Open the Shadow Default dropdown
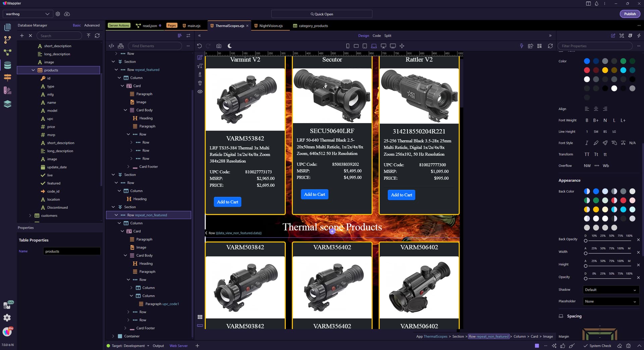The image size is (644, 350). pos(610,290)
